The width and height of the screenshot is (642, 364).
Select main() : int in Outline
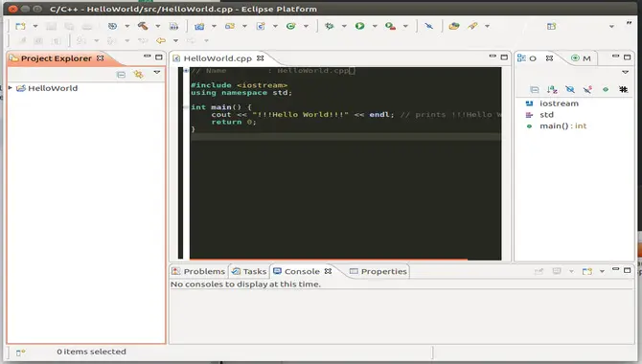tap(563, 126)
